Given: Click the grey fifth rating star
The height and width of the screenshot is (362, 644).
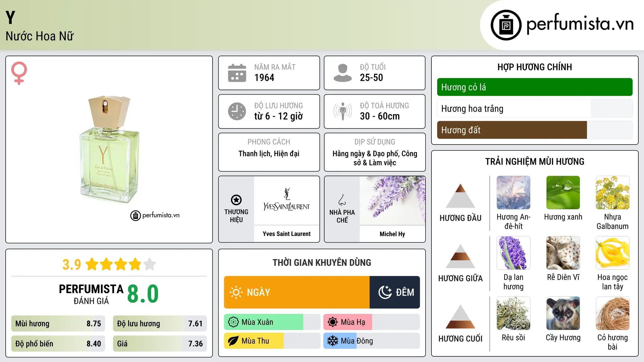Looking at the screenshot, I should (150, 264).
